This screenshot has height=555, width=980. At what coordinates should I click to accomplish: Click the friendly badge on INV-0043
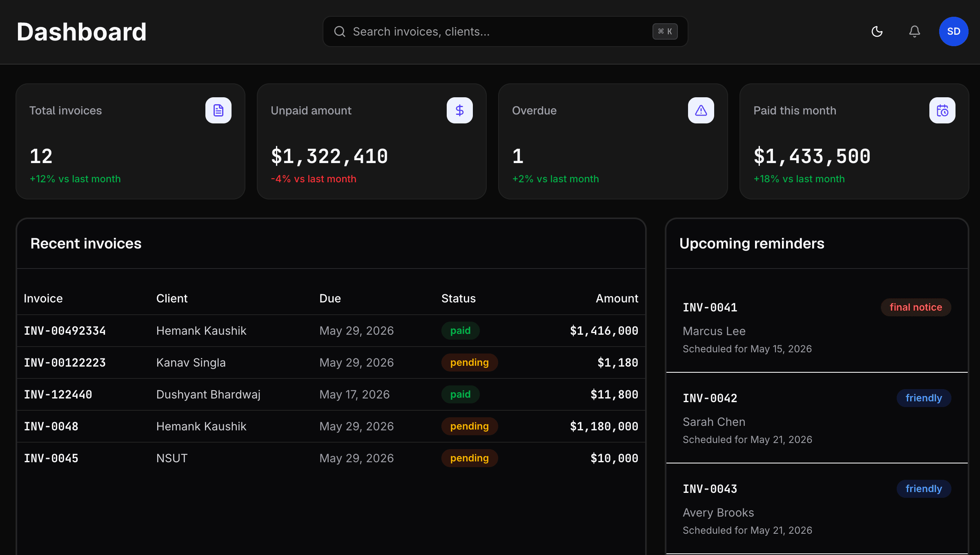[x=924, y=489]
